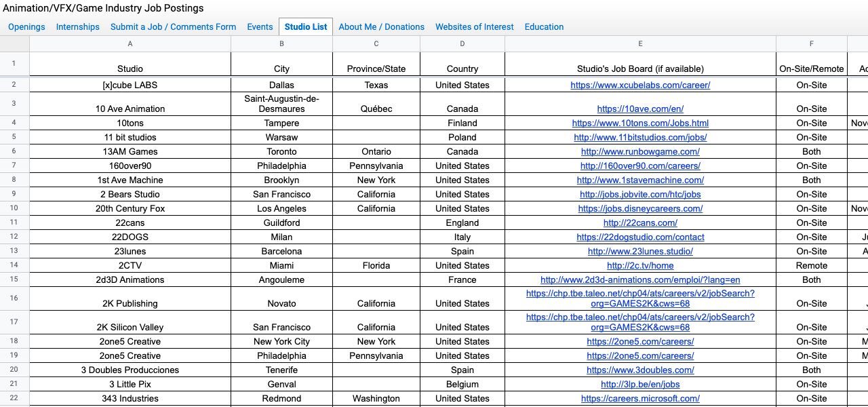This screenshot has width=868, height=407.
Task: Open the Internships tab
Action: (x=77, y=27)
